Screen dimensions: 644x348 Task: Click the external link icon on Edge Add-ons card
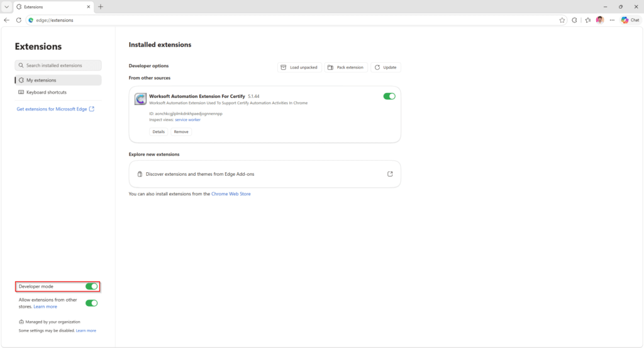click(x=390, y=174)
